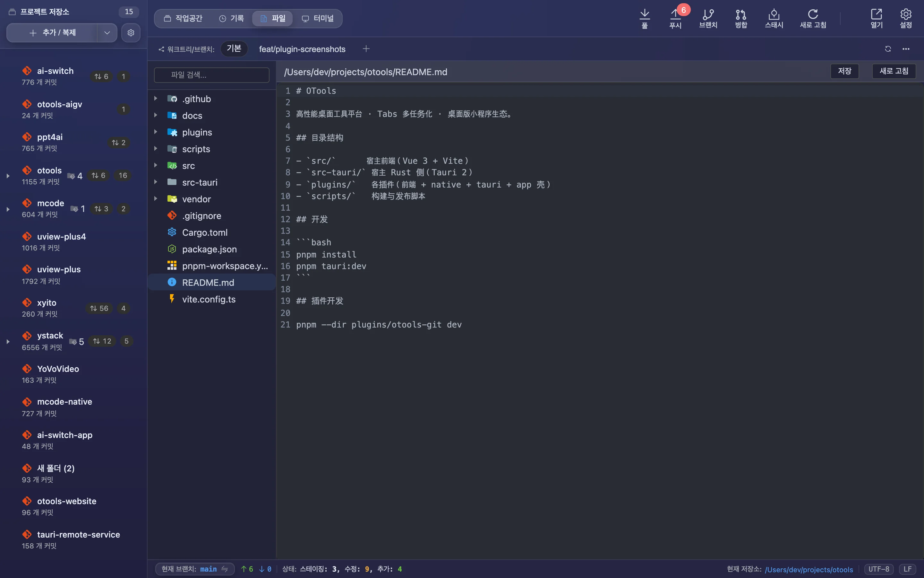The width and height of the screenshot is (924, 578).
Task: Select the default (기본) worktree tab
Action: pyautogui.click(x=234, y=48)
